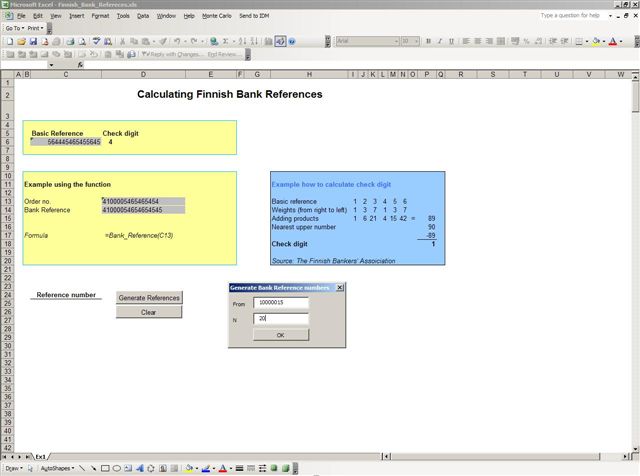
Task: Click the Generate References button
Action: (149, 298)
